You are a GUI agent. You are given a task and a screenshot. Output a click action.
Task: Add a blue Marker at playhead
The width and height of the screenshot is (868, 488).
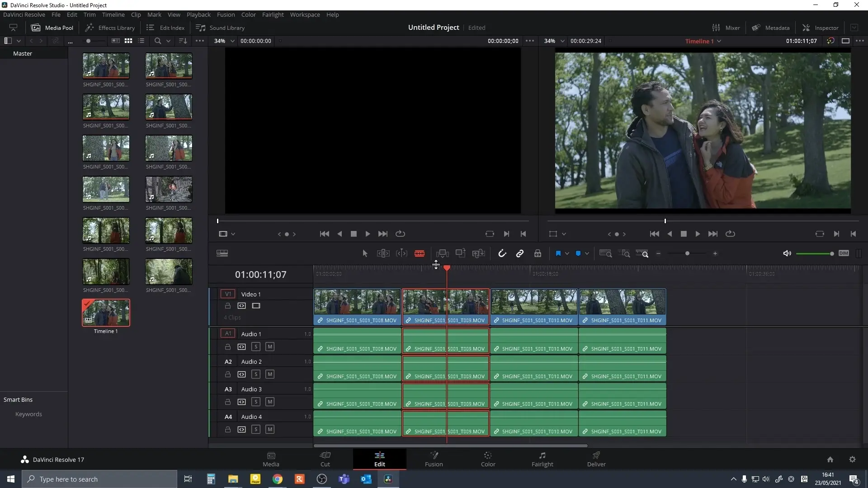[578, 253]
